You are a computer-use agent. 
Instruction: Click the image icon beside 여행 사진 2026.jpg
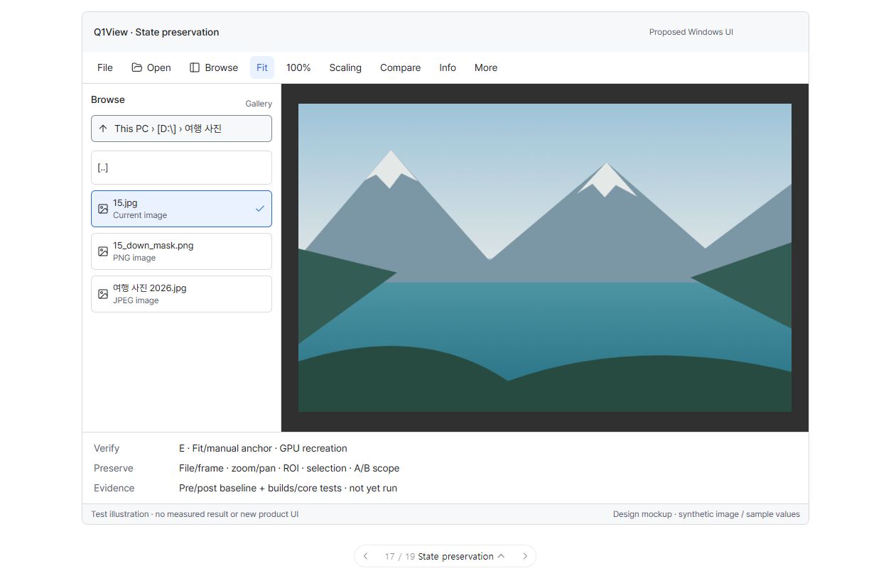coord(103,294)
